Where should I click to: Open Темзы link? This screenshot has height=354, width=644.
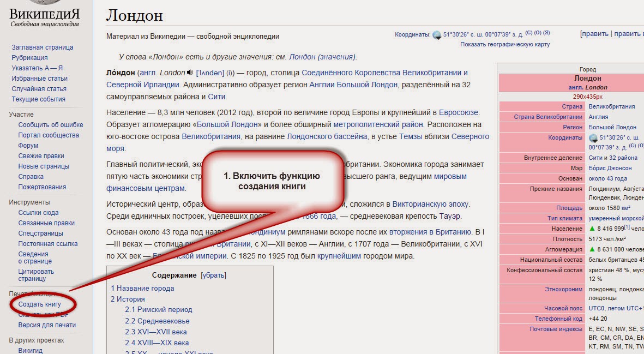[411, 136]
